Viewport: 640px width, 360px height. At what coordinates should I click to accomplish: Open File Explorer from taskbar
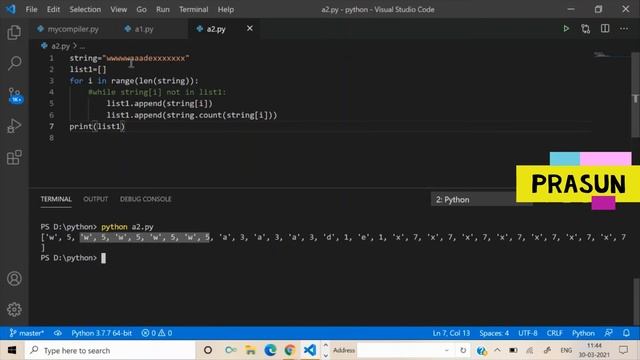click(250, 350)
